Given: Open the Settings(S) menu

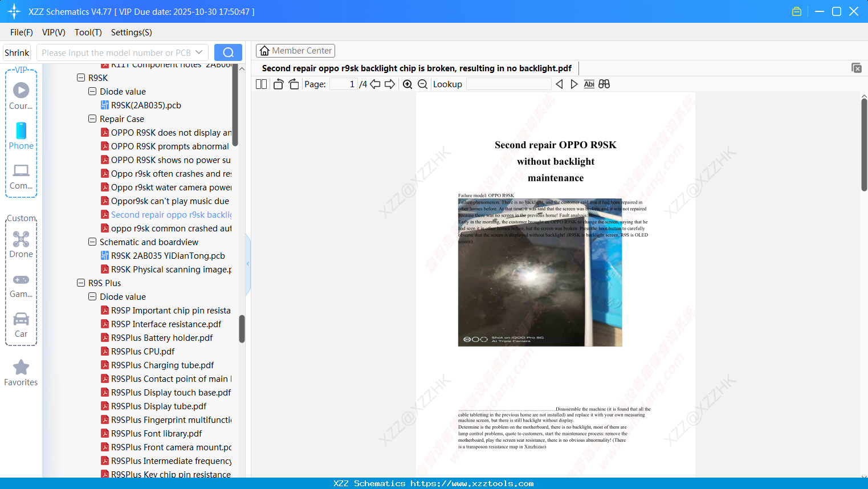Looking at the screenshot, I should [132, 32].
